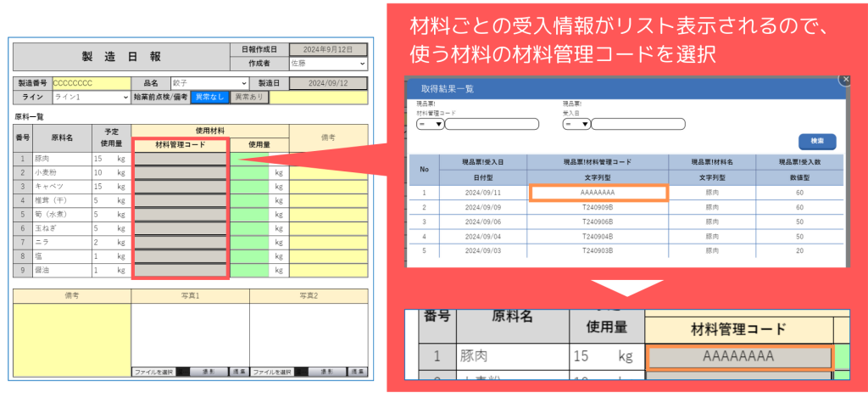Expand the 作成者 dropdown showing 佐藤
The height and width of the screenshot is (398, 868).
coord(328,63)
